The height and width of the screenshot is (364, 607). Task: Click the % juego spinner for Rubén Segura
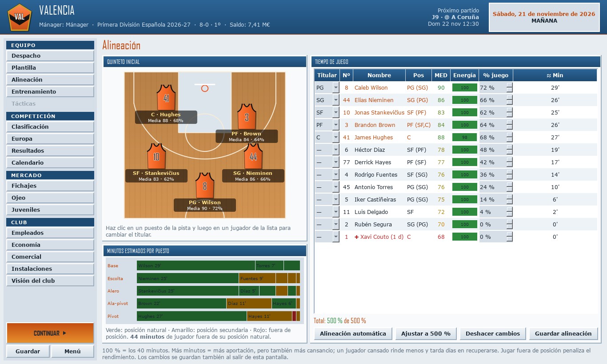click(509, 225)
